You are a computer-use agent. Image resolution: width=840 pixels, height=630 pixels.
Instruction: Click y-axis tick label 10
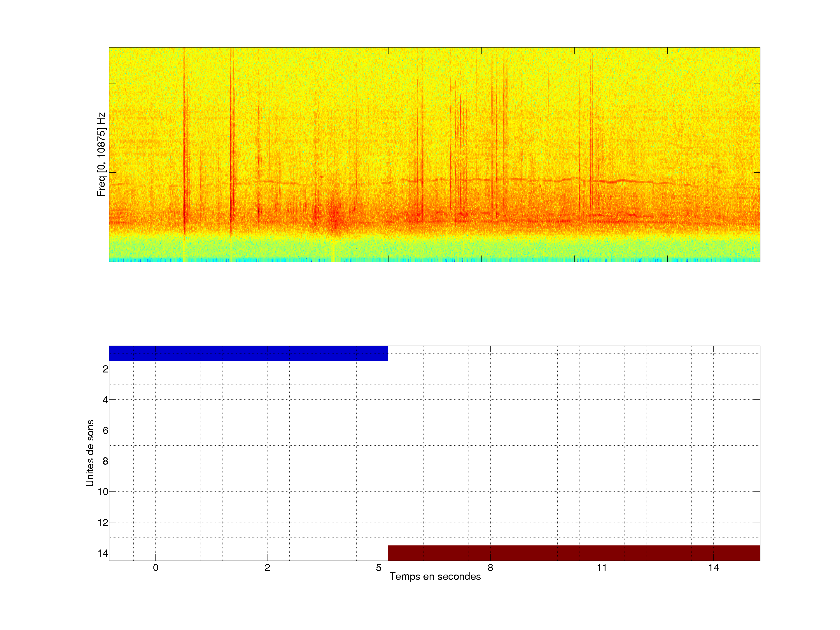pos(103,492)
